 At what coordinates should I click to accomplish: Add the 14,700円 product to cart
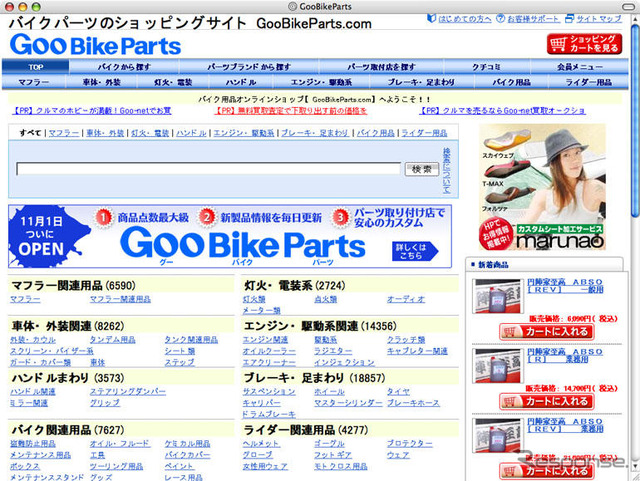tap(547, 401)
